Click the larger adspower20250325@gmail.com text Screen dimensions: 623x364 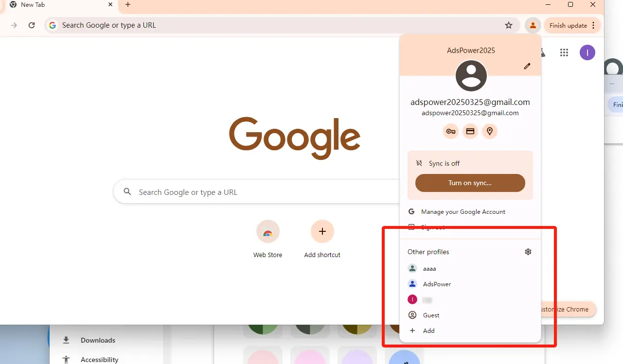470,102
